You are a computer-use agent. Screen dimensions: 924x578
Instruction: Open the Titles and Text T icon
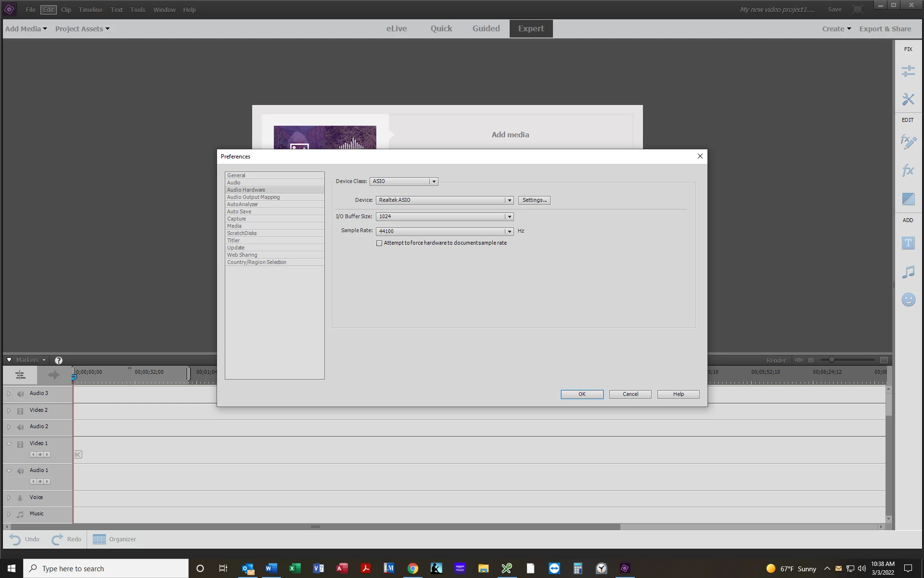point(908,243)
